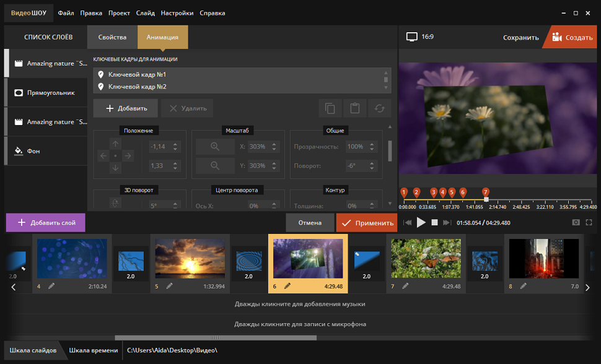Viewport: 601px width, 364px height.
Task: Click the Добавить keyframe button
Action: pyautogui.click(x=126, y=108)
